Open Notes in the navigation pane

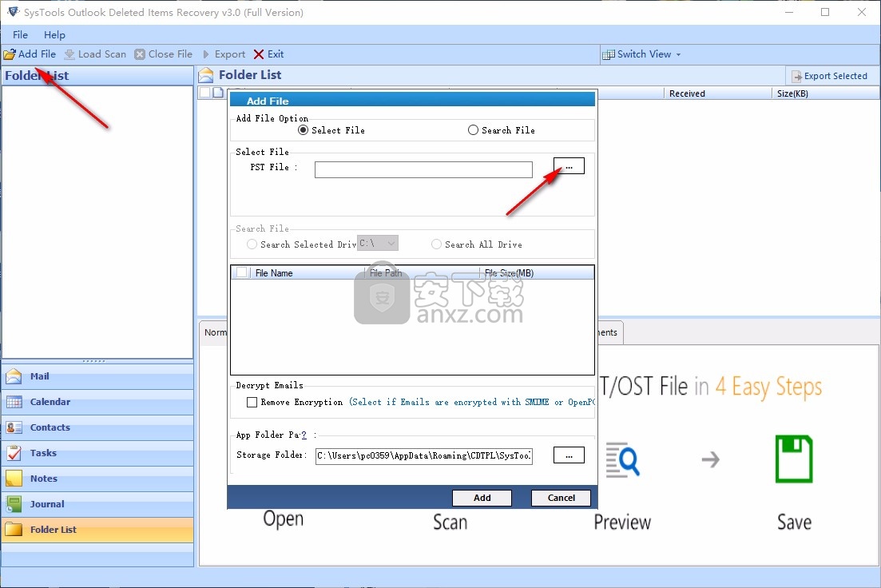[x=97, y=479]
